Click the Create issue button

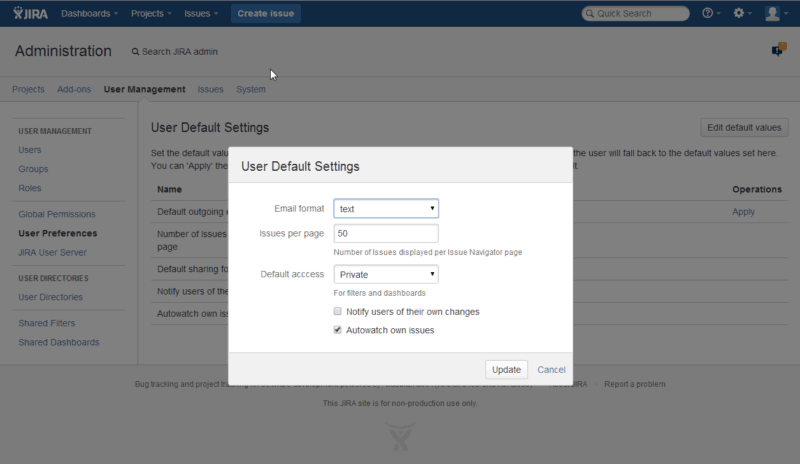tap(266, 13)
